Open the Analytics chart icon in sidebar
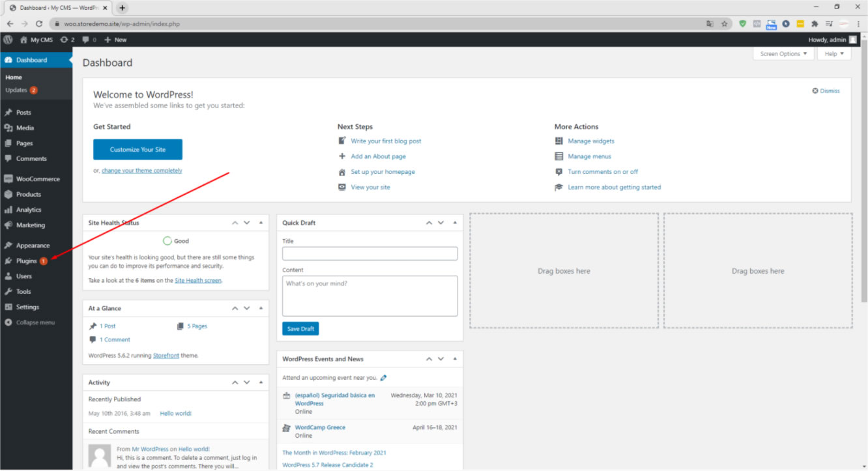 pos(8,210)
